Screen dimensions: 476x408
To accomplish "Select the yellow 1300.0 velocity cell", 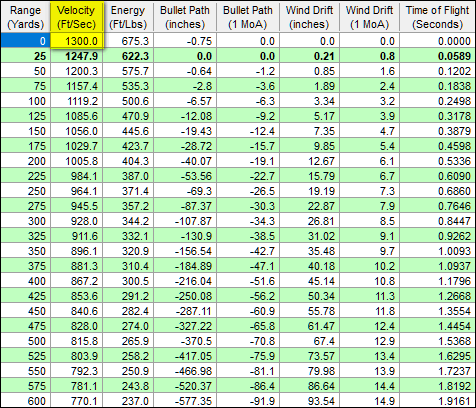I will click(x=77, y=41).
